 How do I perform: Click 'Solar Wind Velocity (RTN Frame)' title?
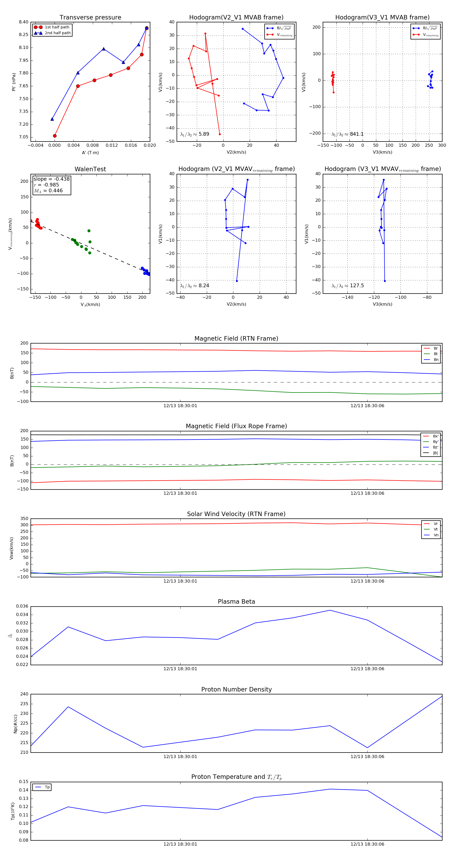(236, 514)
